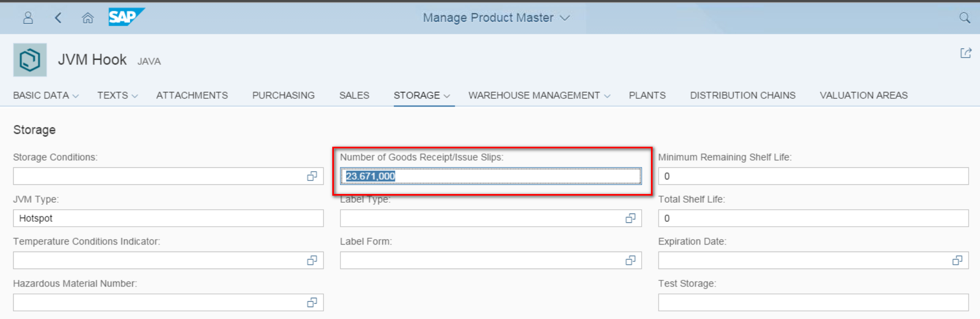
Task: Expand the TEXTS tab chevron
Action: [x=135, y=96]
